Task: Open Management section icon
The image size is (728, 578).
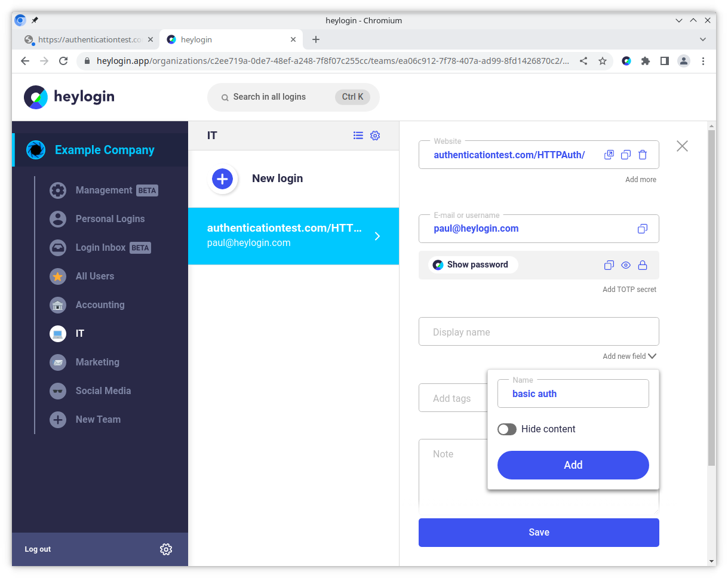Action: pos(58,190)
